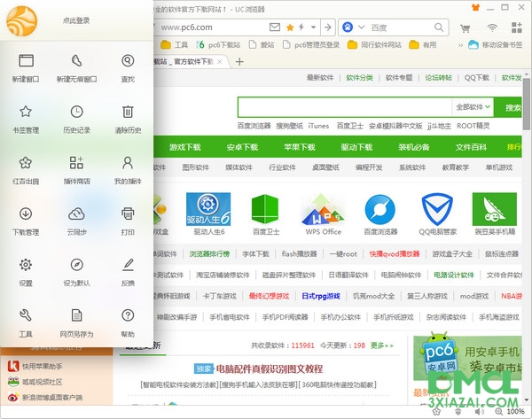This screenshot has height=419, width=532.
Task: Open the 更多>> link
Action: pyautogui.click(x=382, y=345)
